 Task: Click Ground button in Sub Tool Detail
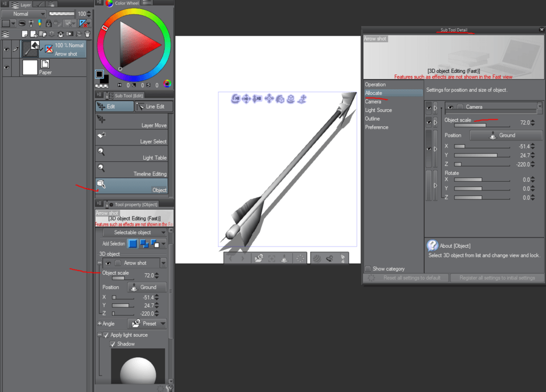pos(506,135)
